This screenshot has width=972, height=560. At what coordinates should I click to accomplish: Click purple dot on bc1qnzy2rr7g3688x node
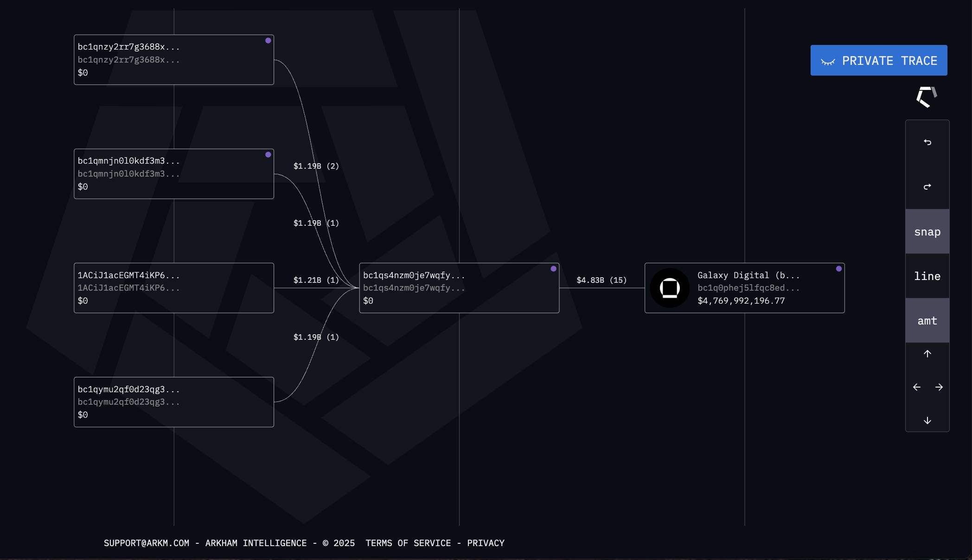[x=268, y=40]
